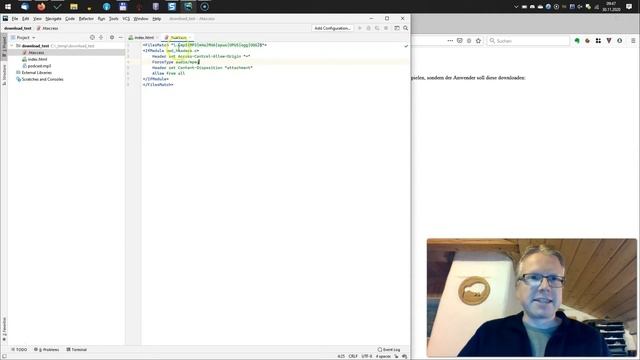This screenshot has height=360, width=640.
Task: Open the Navigate menu
Action: pos(53,19)
